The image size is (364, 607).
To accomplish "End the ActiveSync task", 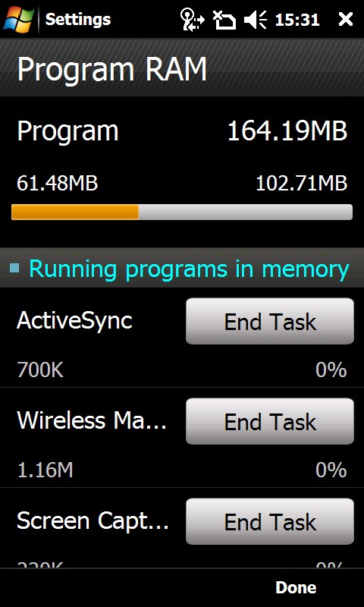I will coord(270,321).
